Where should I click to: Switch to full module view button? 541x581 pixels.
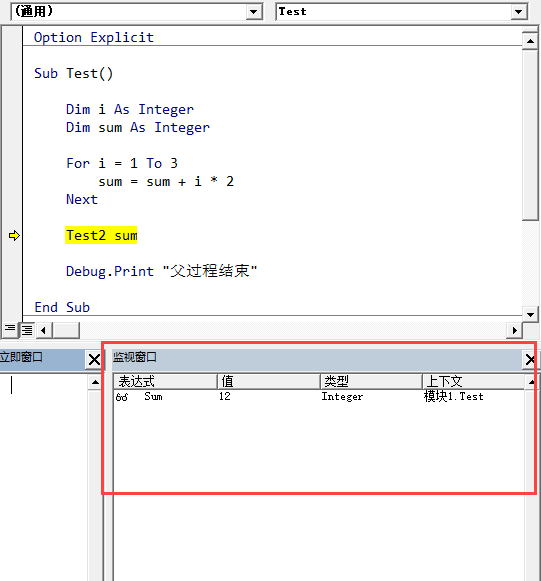coord(27,329)
